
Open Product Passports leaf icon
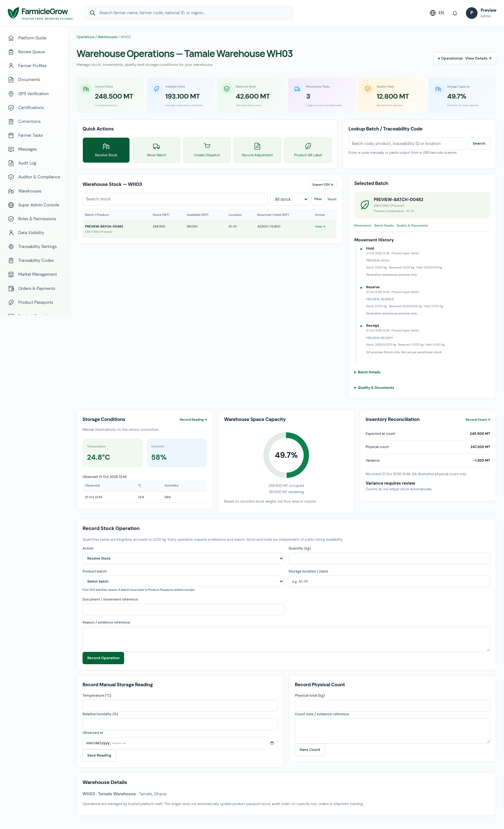click(x=11, y=302)
